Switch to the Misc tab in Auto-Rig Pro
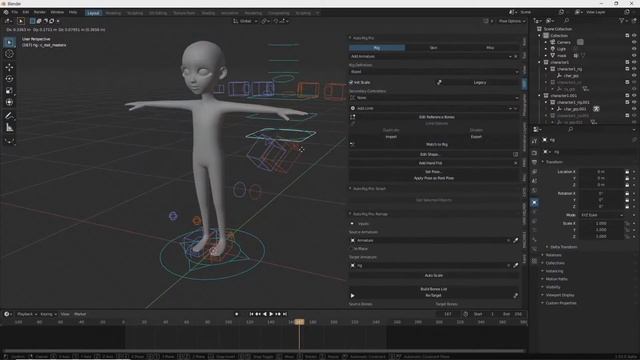The image size is (640, 360). coord(490,48)
